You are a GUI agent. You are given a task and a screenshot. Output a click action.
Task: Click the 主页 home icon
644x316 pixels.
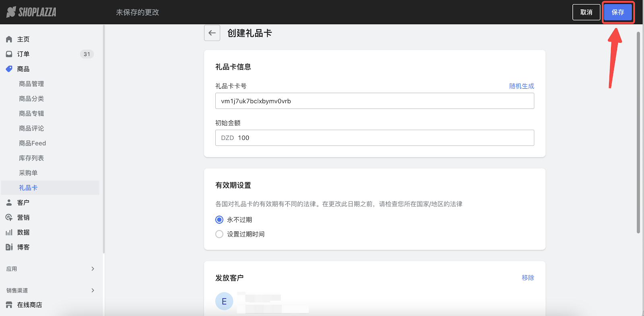(9, 39)
